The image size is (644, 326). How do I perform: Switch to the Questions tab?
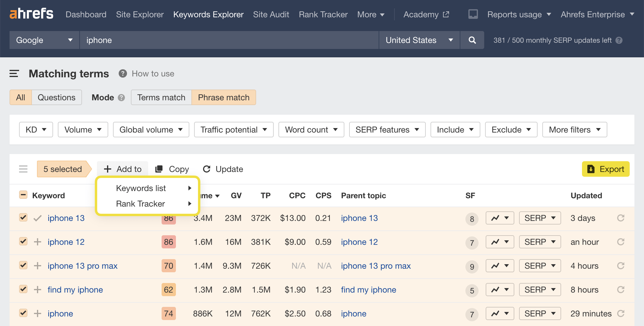[x=56, y=97]
